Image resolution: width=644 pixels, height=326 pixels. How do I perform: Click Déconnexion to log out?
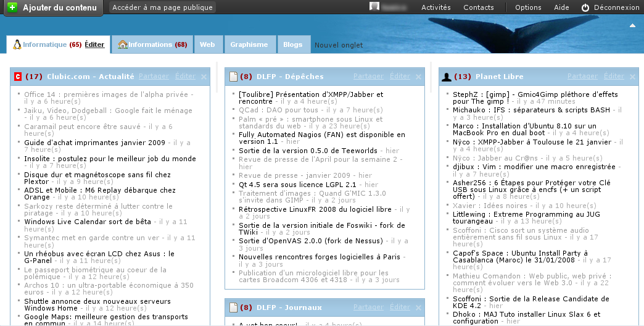616,7
